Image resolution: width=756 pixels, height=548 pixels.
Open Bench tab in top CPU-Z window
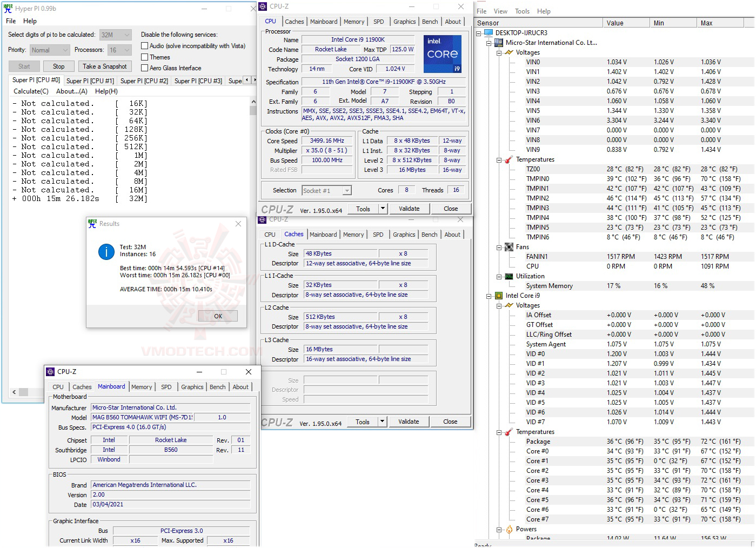(430, 22)
